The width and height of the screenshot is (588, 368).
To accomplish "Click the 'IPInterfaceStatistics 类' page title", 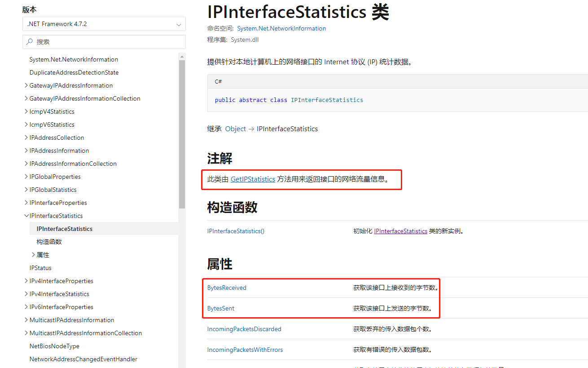I will click(298, 12).
